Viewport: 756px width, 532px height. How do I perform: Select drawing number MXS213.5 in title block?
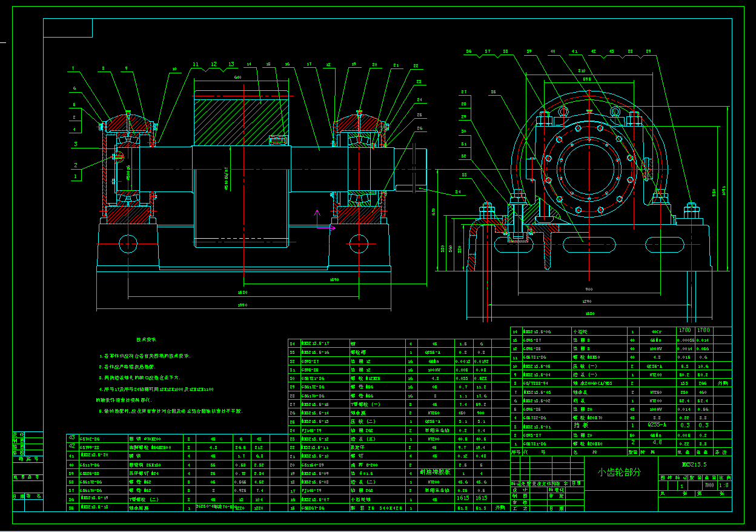point(694,464)
